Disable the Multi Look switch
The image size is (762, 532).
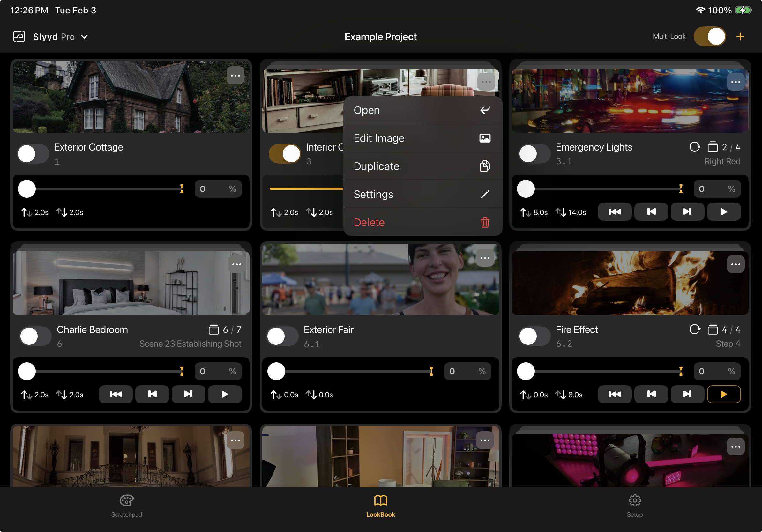point(709,36)
